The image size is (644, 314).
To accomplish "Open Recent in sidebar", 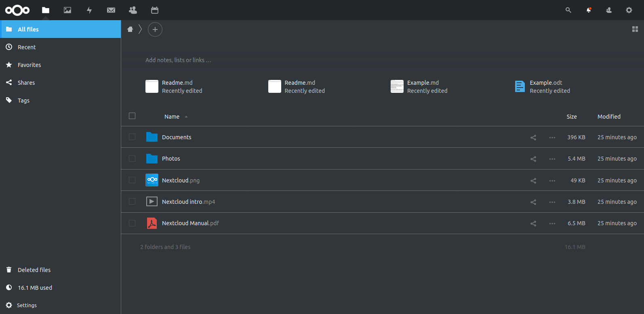I will pyautogui.click(x=61, y=47).
